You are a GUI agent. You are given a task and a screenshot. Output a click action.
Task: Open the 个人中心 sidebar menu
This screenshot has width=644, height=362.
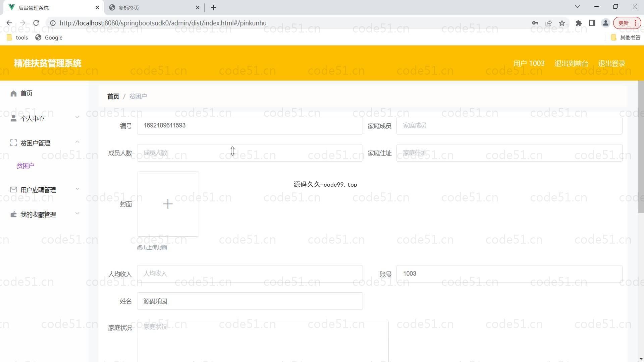pyautogui.click(x=44, y=118)
